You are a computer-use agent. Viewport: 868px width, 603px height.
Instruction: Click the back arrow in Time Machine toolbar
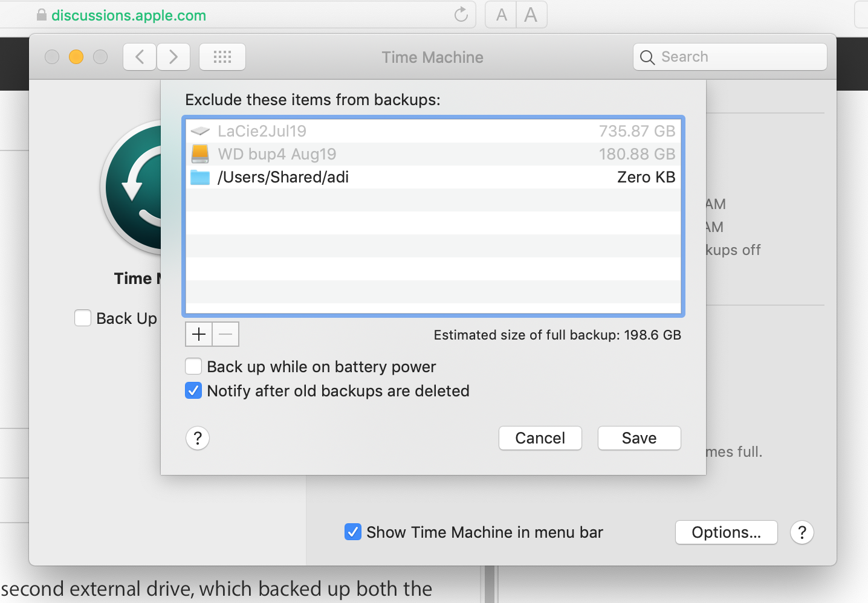[140, 57]
